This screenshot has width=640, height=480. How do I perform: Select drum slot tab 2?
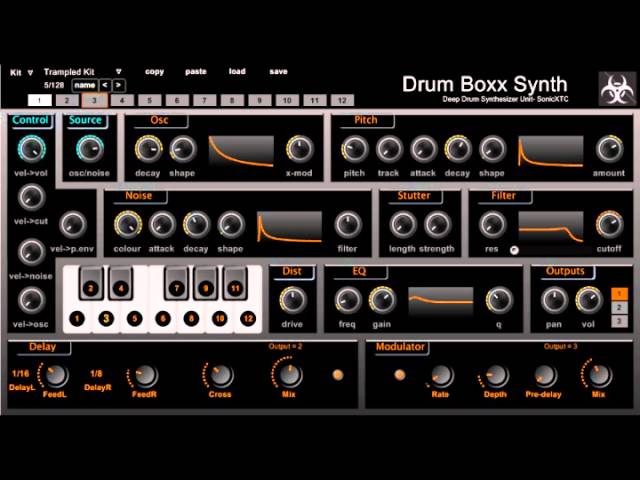click(x=67, y=100)
